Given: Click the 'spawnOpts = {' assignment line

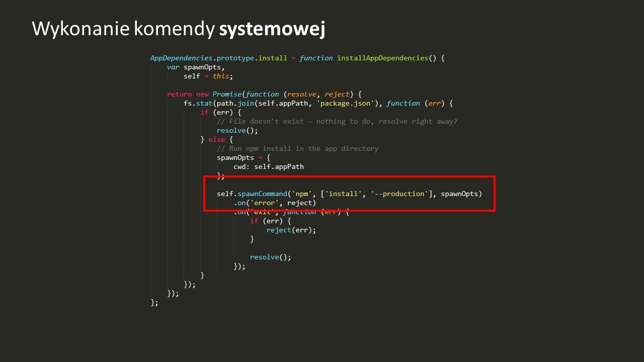Looking at the screenshot, I should [244, 157].
